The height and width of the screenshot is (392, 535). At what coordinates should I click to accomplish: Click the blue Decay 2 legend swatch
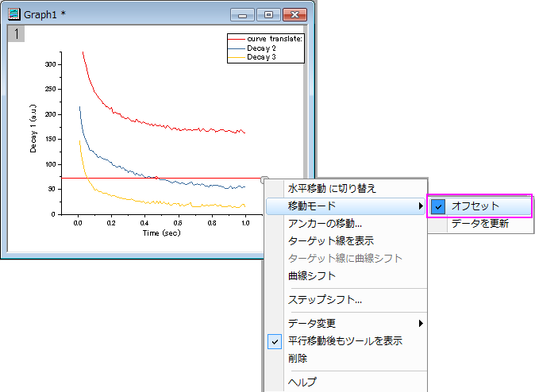click(237, 48)
